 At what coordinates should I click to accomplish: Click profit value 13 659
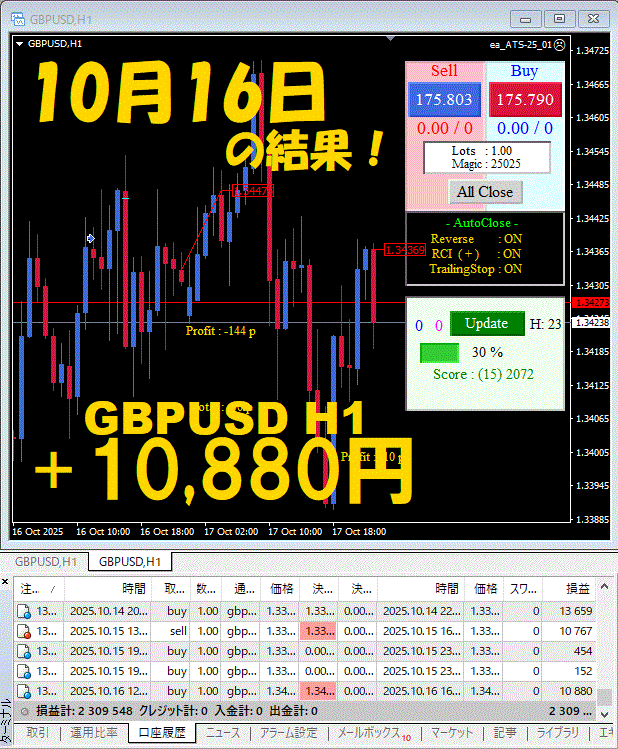[575, 611]
